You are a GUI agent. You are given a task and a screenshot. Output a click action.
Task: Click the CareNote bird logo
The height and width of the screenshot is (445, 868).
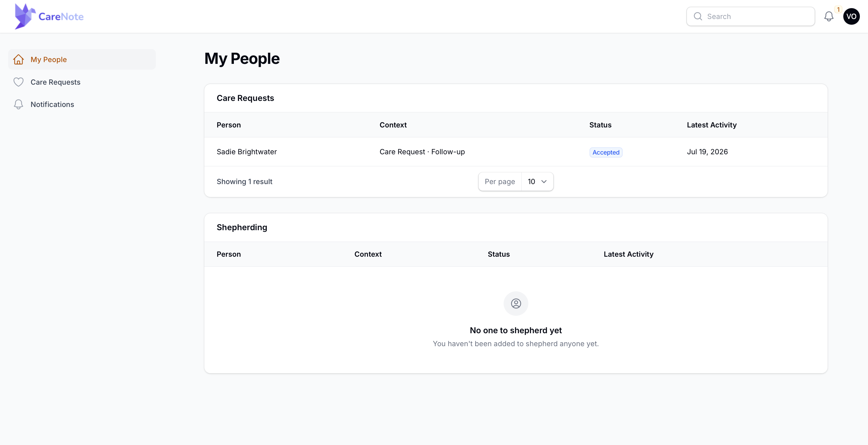point(25,16)
